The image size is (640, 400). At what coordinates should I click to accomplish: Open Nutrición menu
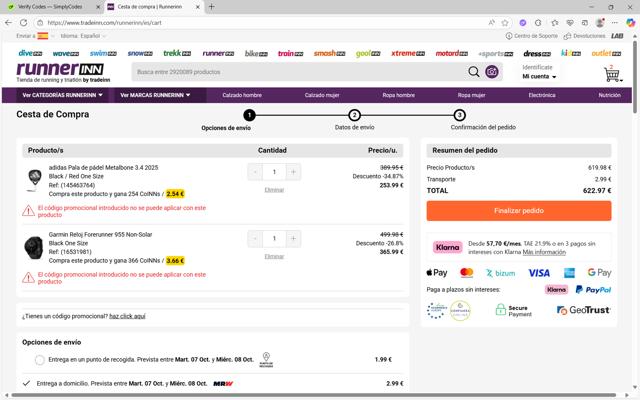609,95
